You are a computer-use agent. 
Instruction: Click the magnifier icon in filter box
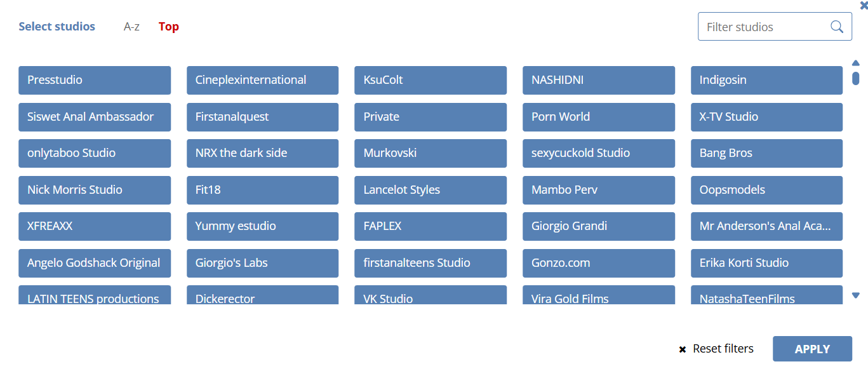point(837,27)
